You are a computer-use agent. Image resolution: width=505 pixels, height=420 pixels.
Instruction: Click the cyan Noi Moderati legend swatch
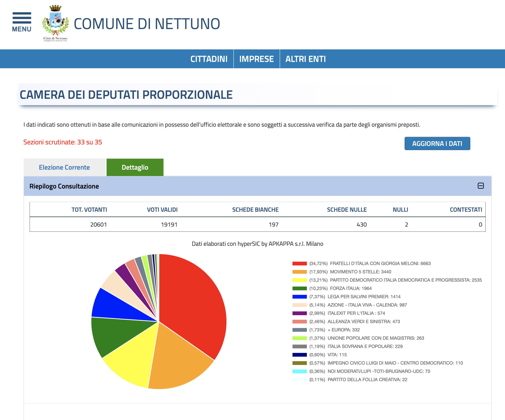click(x=299, y=371)
